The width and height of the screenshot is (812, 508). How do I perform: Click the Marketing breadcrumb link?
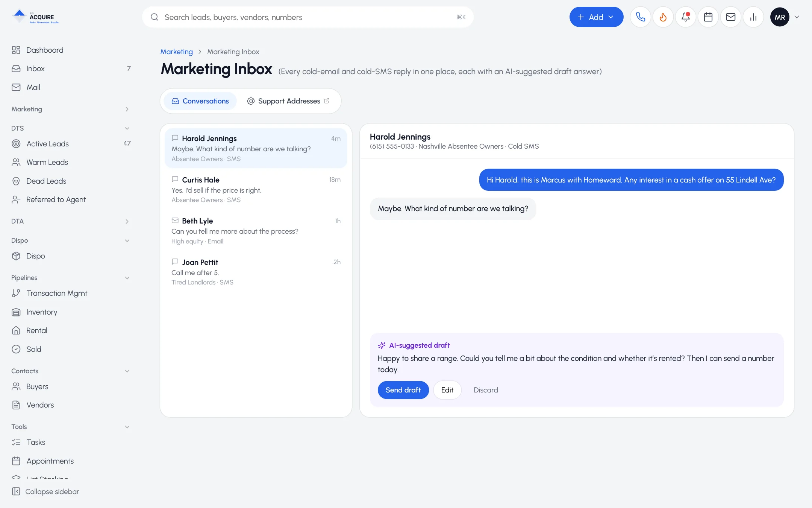pos(176,52)
